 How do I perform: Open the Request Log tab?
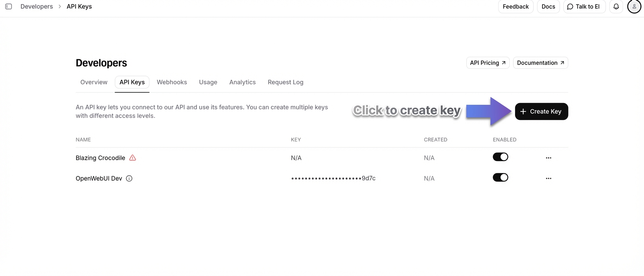click(285, 82)
